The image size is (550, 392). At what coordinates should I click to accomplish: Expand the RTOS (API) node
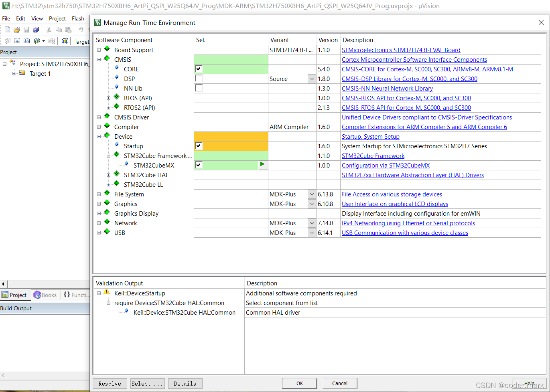click(x=108, y=98)
